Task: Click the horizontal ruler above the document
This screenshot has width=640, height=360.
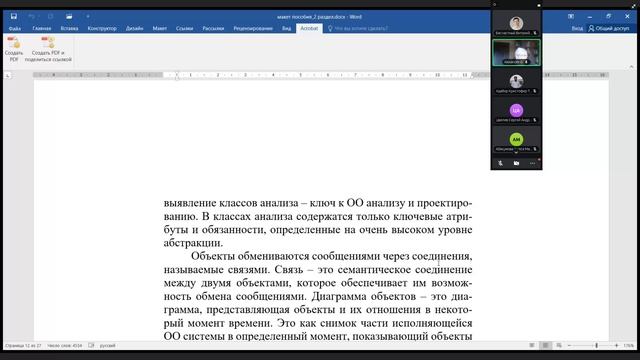Action: pyautogui.click(x=321, y=75)
